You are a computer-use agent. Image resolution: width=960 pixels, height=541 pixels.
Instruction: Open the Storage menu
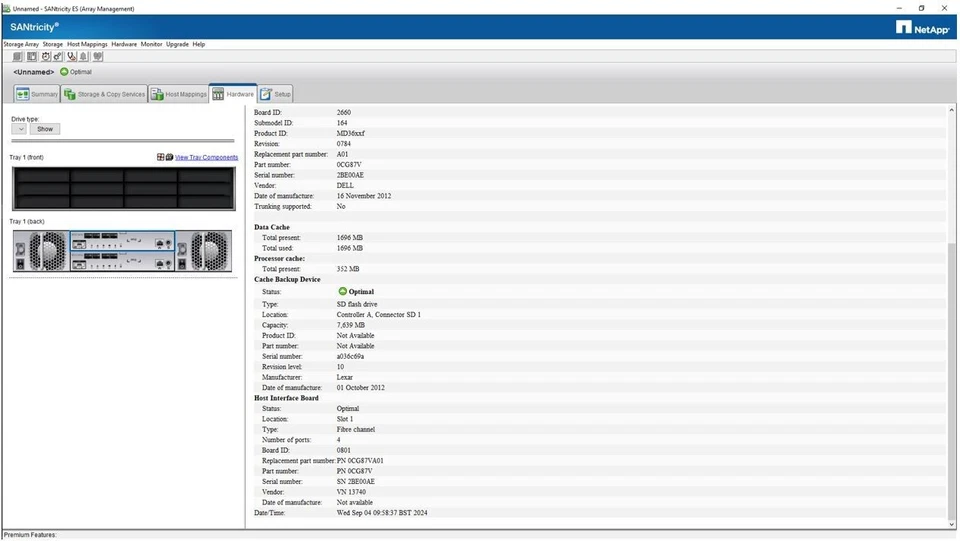[53, 44]
